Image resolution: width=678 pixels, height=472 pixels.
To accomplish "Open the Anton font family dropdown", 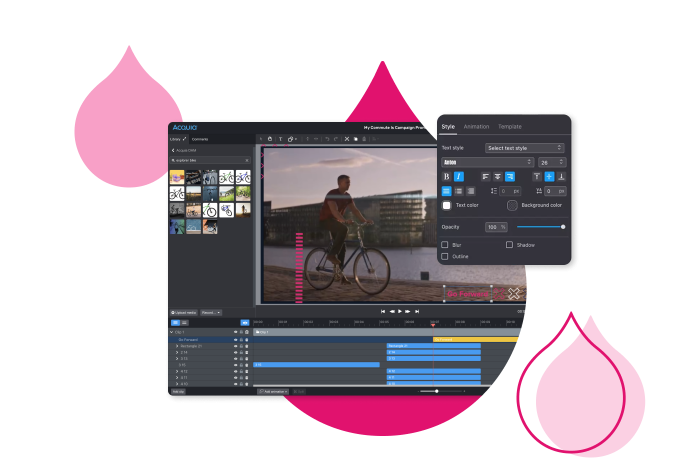I will (x=487, y=162).
